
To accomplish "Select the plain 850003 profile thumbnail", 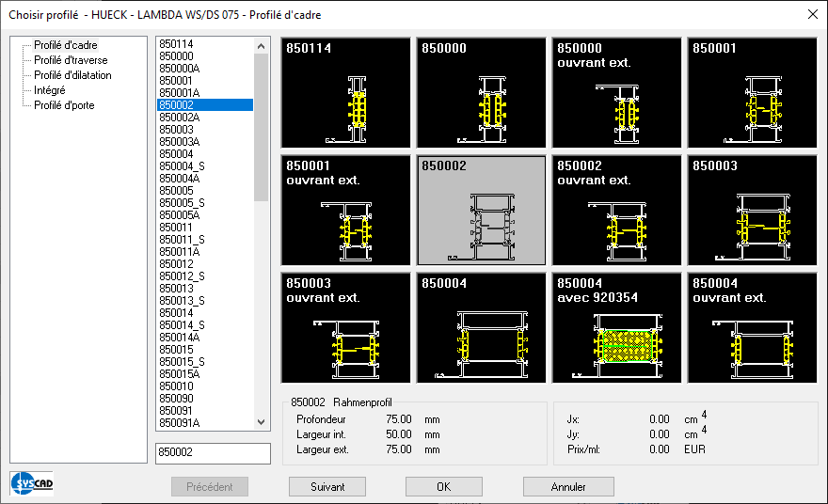I will 752,211.
